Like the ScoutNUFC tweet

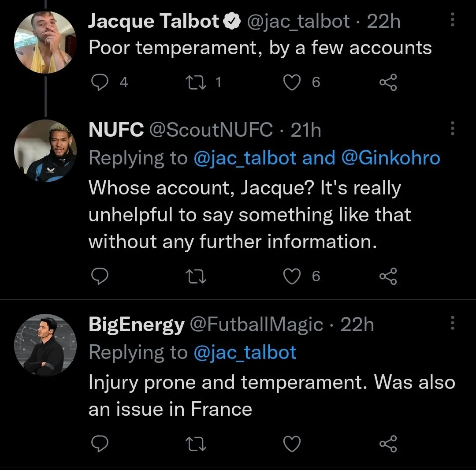(x=291, y=276)
